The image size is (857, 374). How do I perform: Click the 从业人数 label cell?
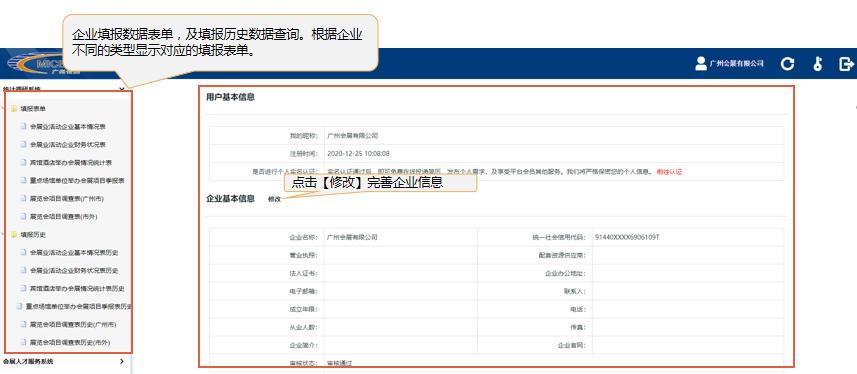point(266,328)
